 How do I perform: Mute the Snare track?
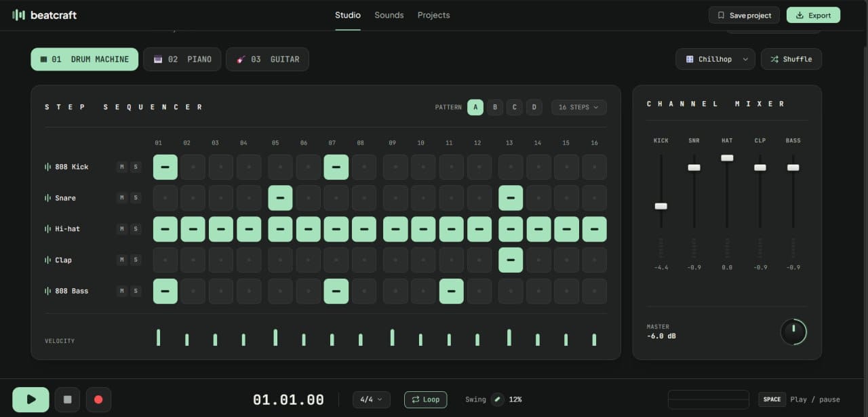(122, 198)
